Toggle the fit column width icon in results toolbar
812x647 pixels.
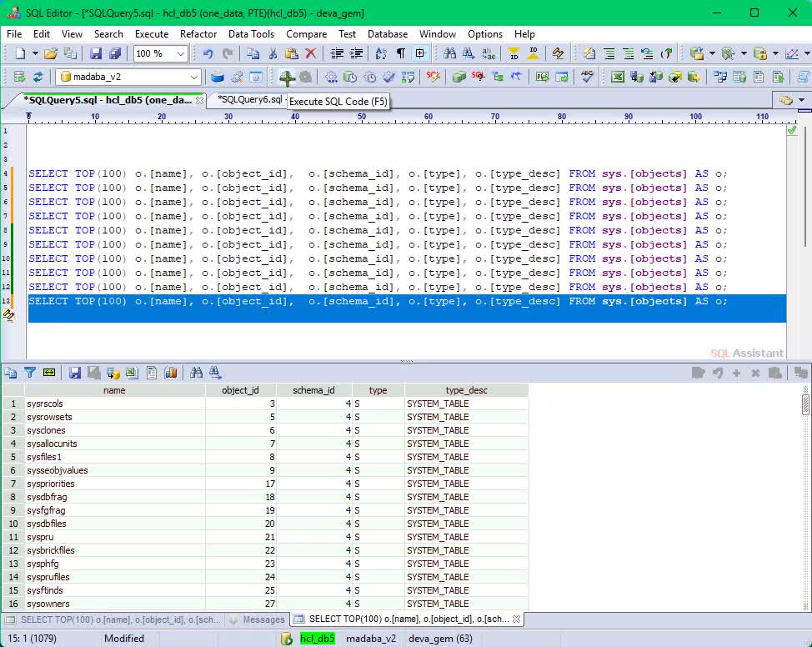49,373
